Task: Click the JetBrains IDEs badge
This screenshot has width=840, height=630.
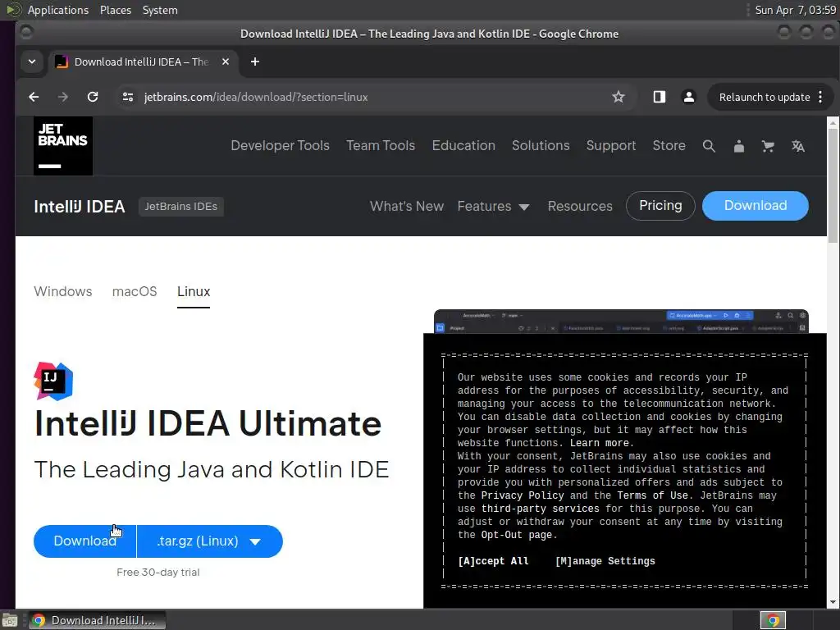Action: [181, 206]
